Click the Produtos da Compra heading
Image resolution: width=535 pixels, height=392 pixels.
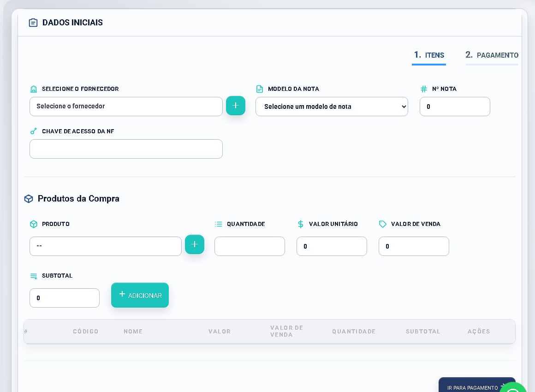78,199
